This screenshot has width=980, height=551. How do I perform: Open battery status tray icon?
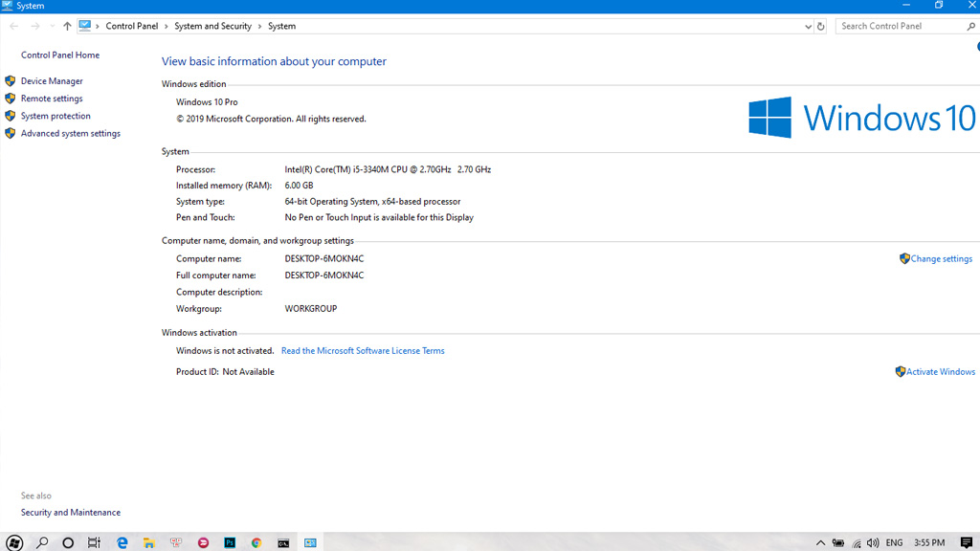pyautogui.click(x=838, y=543)
